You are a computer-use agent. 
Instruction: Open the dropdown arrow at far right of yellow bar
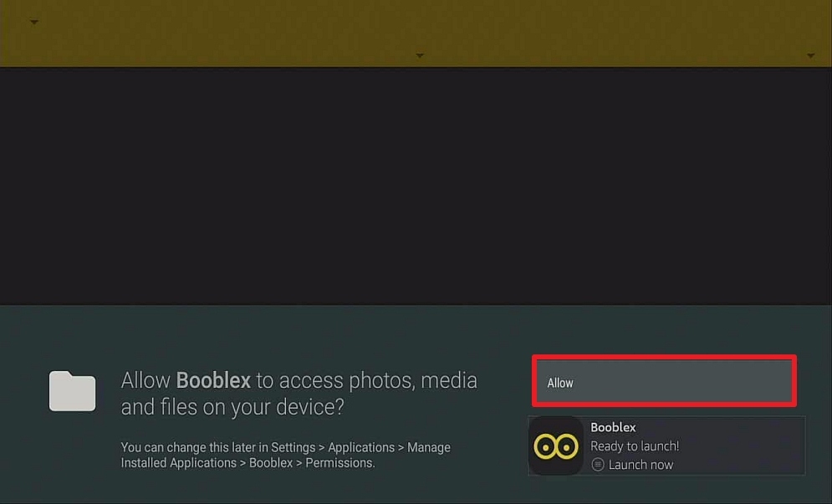click(810, 55)
